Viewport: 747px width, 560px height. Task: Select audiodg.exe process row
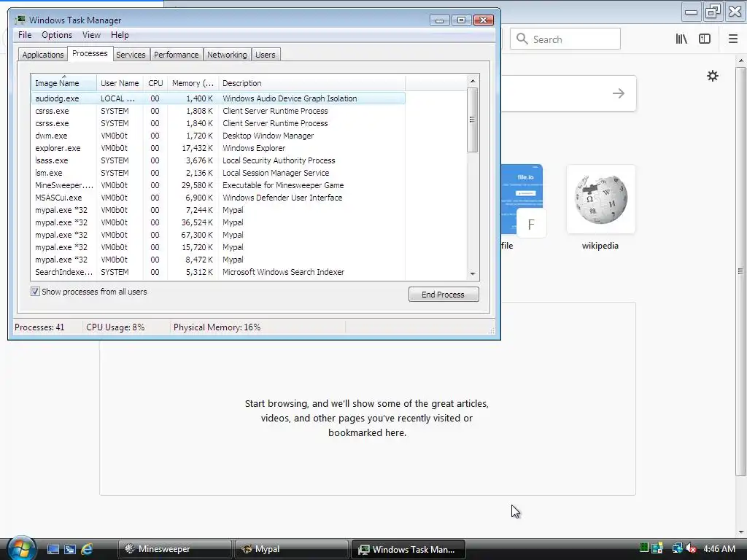[x=218, y=98]
